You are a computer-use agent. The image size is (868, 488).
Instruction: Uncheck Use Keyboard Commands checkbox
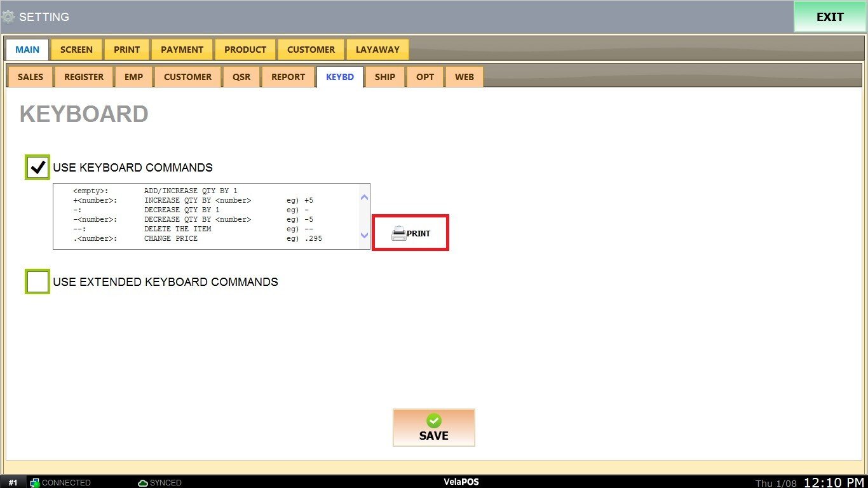(37, 167)
